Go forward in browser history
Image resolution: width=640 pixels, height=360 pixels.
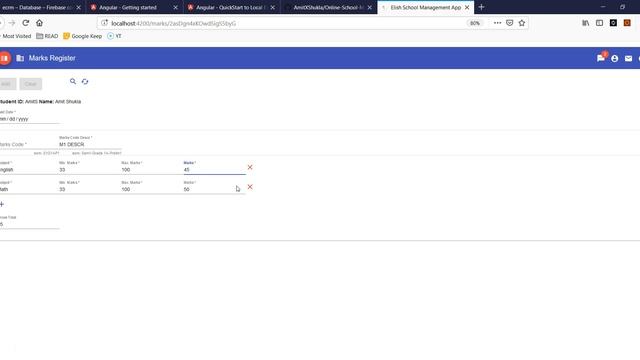pyautogui.click(x=12, y=23)
